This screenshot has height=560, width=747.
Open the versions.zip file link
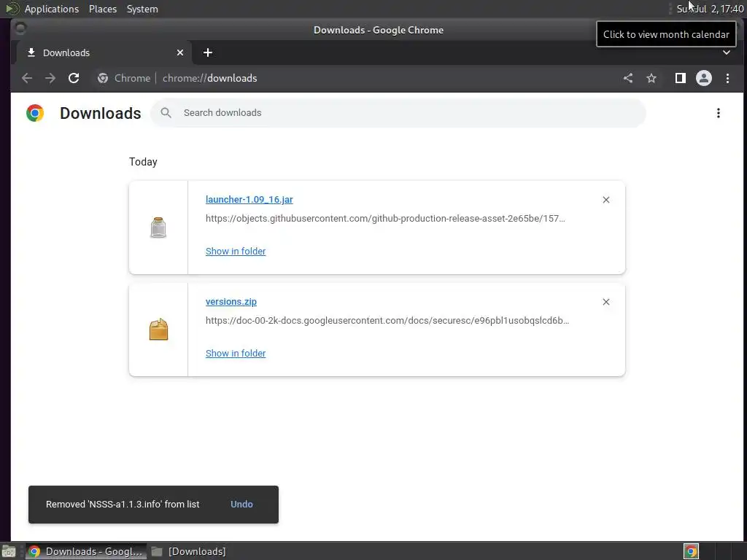(231, 301)
